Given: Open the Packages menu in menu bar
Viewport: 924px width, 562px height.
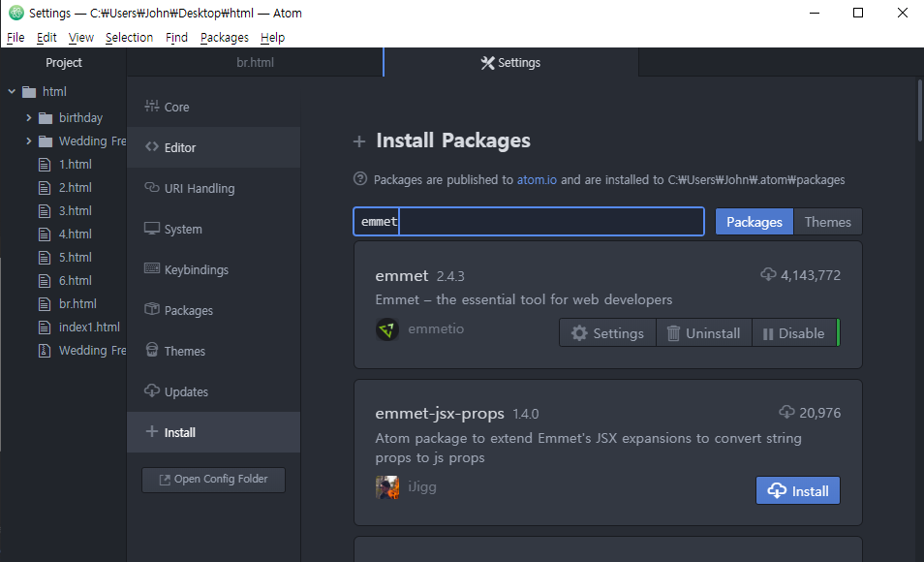Looking at the screenshot, I should [224, 38].
